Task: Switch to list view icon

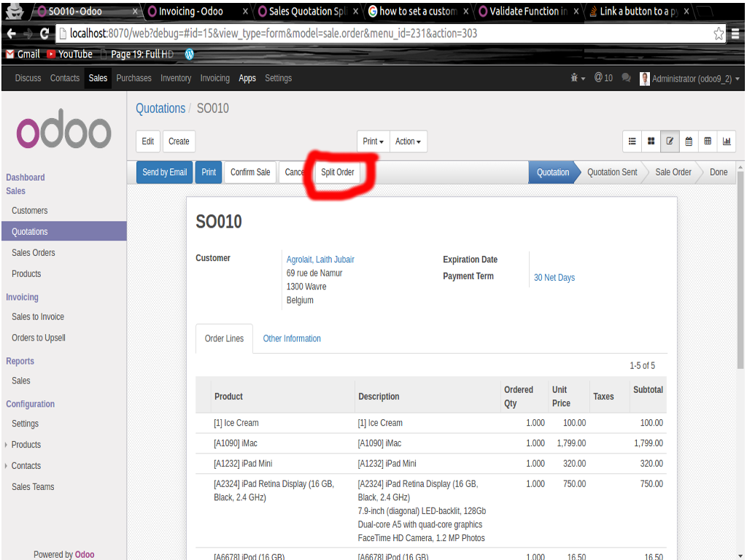Action: coord(632,141)
